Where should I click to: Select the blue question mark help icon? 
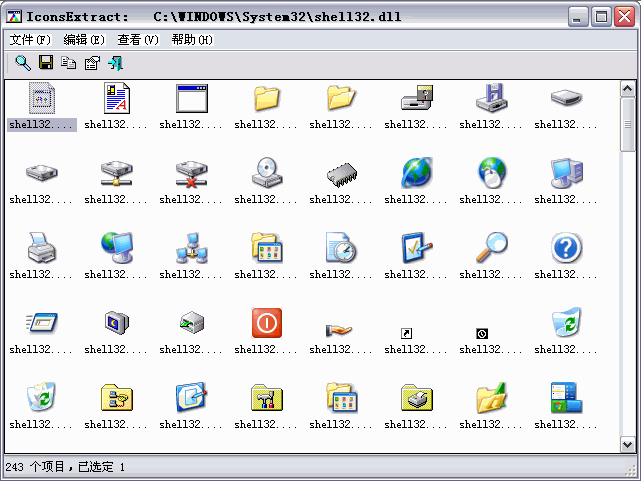click(x=566, y=248)
